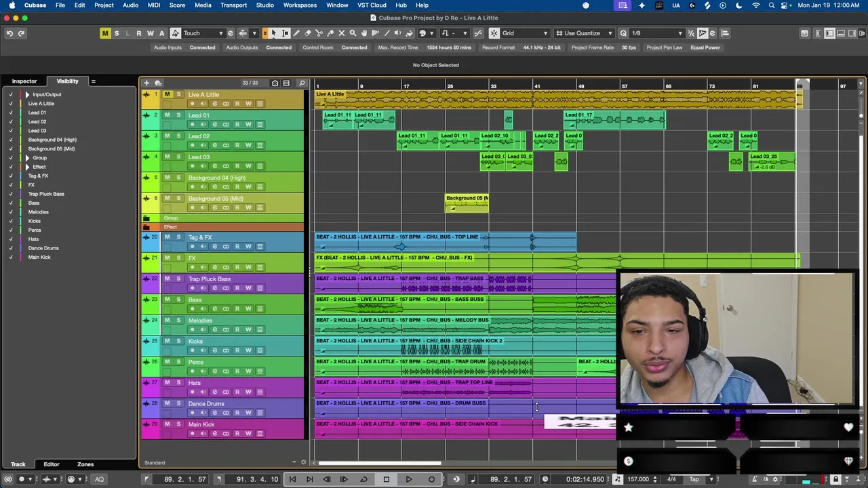Uncheck visibility of Trap Pluck Bass
This screenshot has height=488, width=868.
click(x=10, y=194)
